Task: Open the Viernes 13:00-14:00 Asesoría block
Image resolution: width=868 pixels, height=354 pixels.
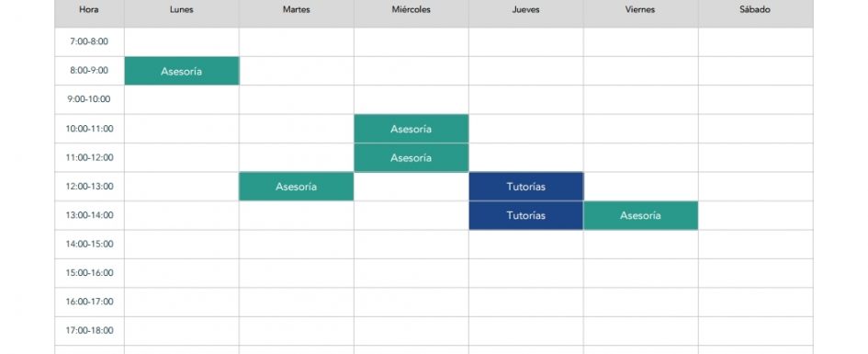Action: click(x=640, y=215)
